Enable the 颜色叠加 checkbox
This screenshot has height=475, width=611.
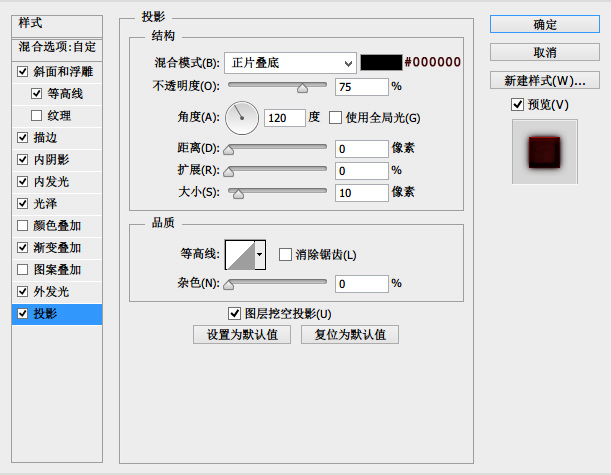click(x=23, y=226)
